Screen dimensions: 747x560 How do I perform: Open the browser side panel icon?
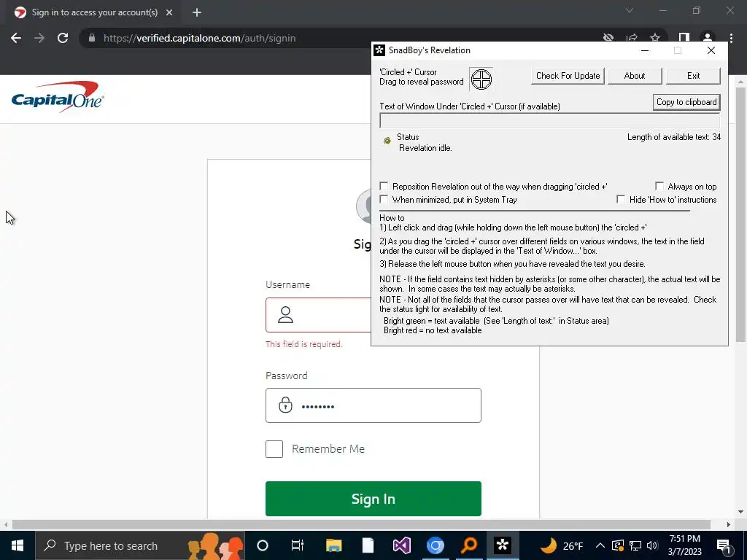pos(684,38)
